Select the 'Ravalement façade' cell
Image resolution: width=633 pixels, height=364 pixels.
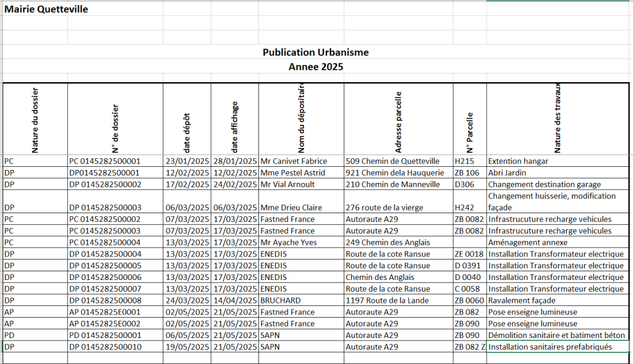pos(558,300)
